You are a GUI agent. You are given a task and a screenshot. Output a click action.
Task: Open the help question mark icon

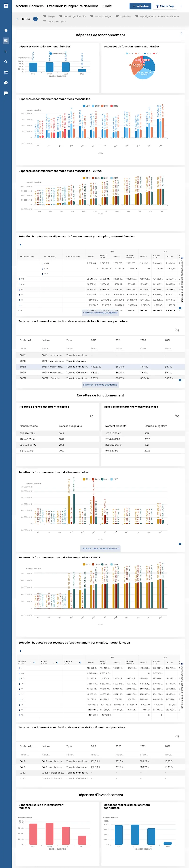(x=6, y=83)
